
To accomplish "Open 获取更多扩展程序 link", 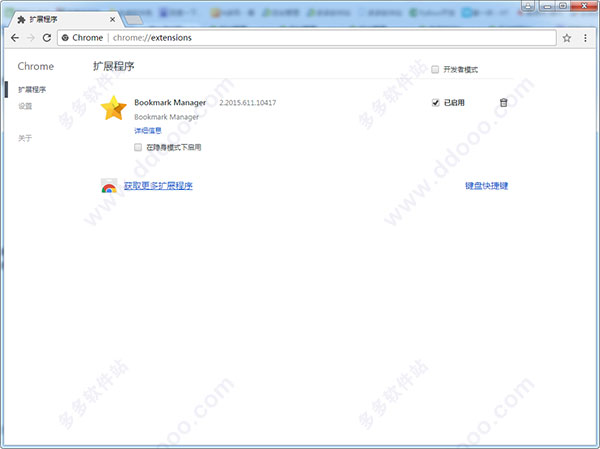I will [x=158, y=186].
